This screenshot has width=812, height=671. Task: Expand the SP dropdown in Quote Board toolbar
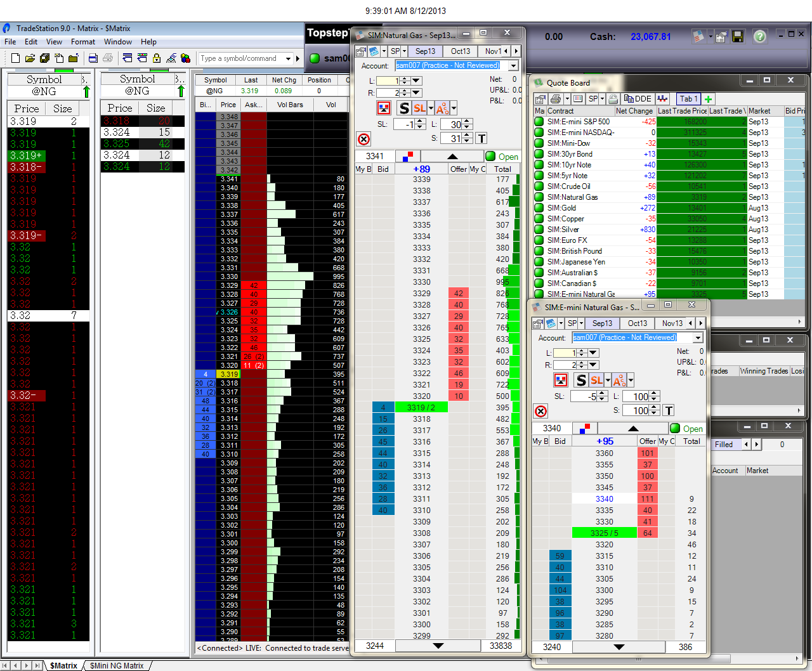coord(602,99)
